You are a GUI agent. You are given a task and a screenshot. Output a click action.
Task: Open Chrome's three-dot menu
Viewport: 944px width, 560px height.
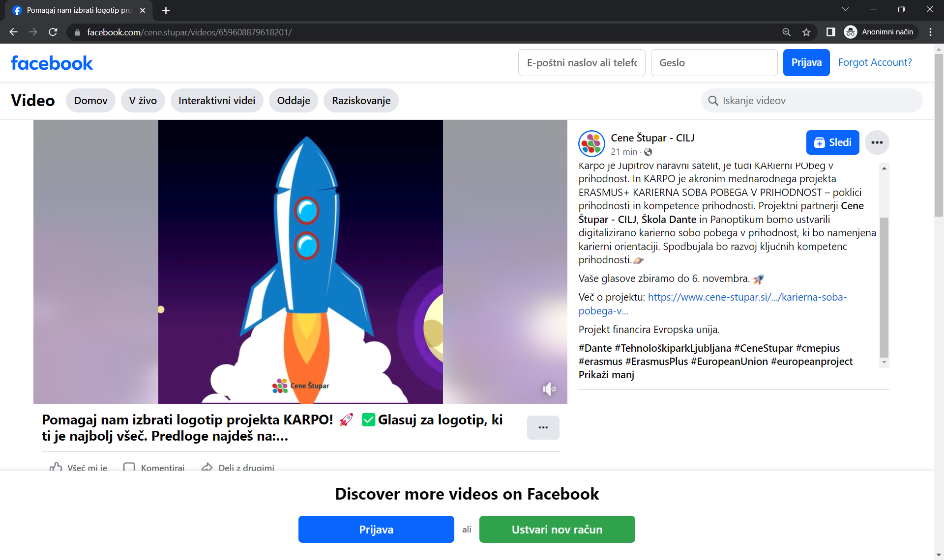tap(930, 32)
